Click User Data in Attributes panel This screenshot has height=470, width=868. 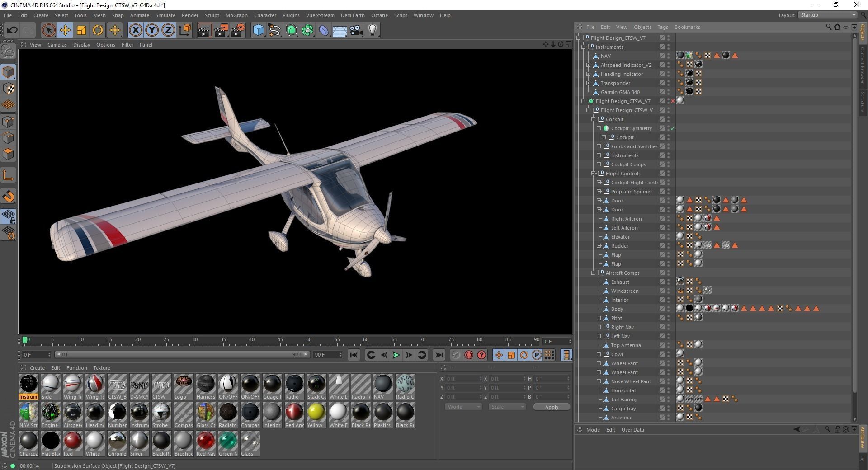tap(632, 430)
